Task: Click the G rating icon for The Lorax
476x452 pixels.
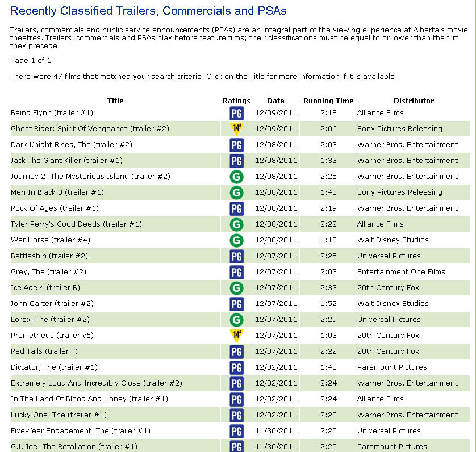Action: (236, 320)
